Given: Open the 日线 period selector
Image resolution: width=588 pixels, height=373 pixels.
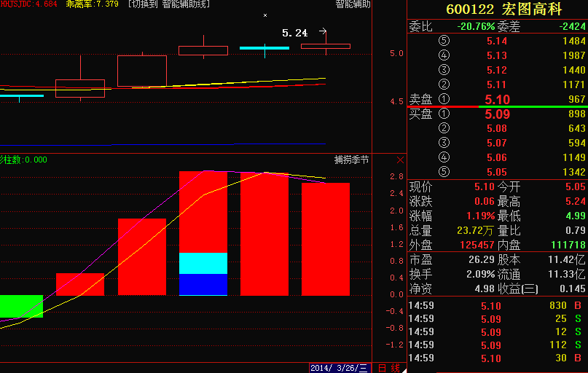Looking at the screenshot, I should [x=388, y=368].
